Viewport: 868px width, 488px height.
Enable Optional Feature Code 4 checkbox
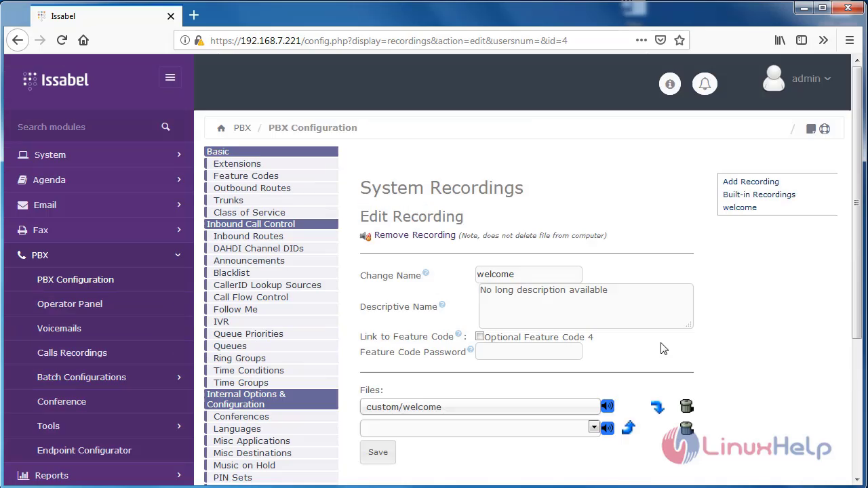coord(479,336)
